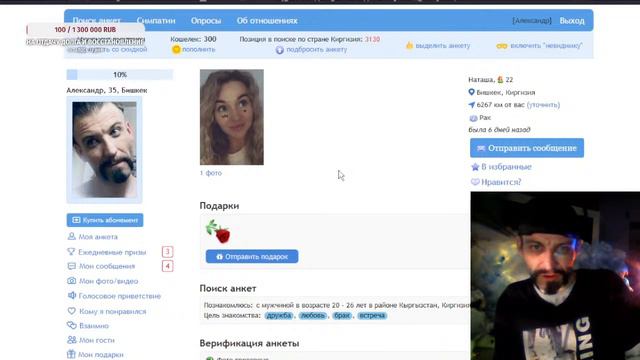
Task: Add Наташа to В избранные
Action: pos(506,167)
